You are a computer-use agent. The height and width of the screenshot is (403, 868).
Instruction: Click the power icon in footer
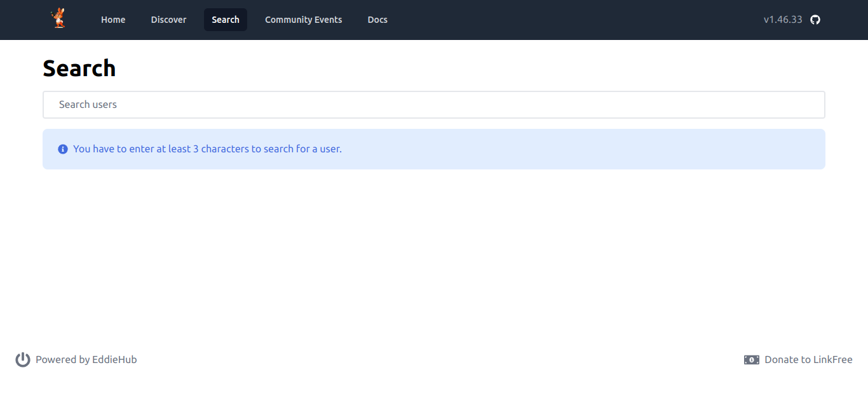tap(23, 360)
